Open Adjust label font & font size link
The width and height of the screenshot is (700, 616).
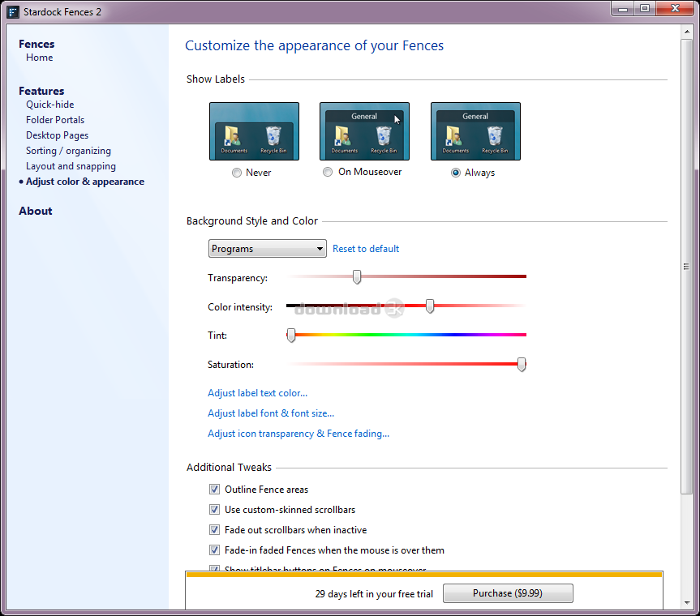(271, 413)
